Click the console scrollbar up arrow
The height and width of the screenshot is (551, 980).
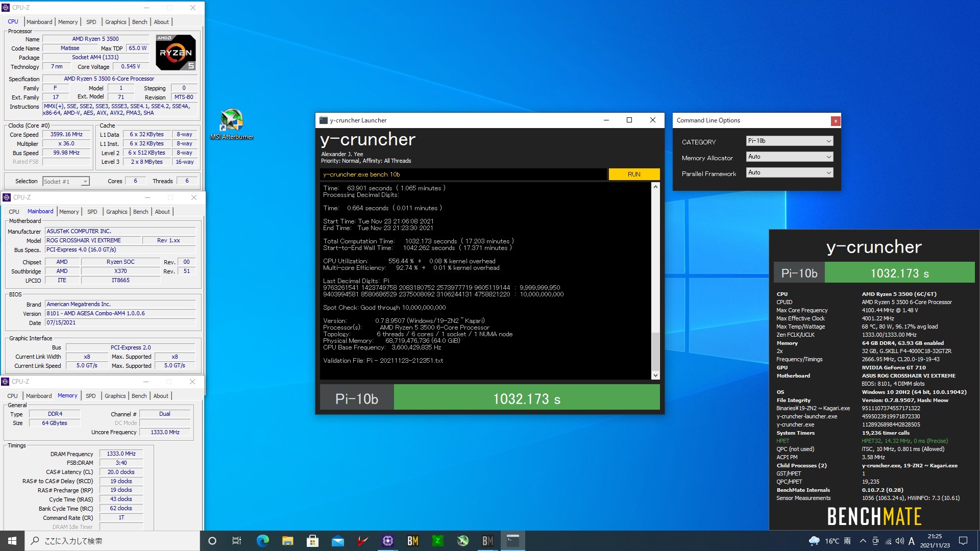click(x=655, y=187)
